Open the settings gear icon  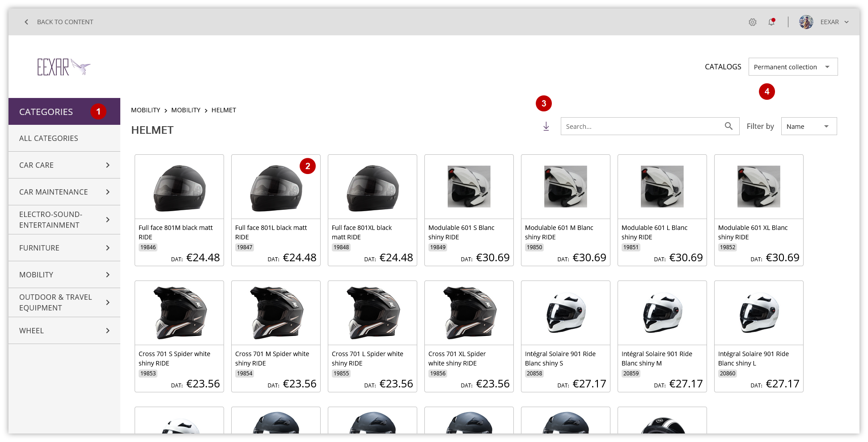click(753, 22)
